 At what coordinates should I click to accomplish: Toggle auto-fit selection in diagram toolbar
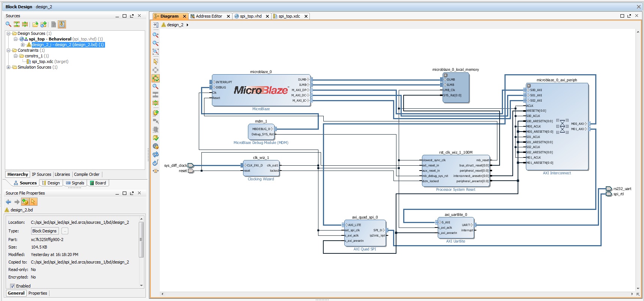156,78
